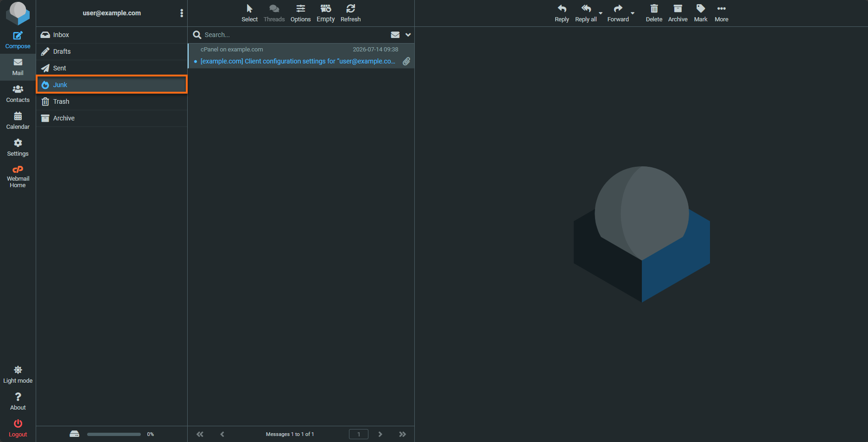Click the user@example.com account name

coord(112,13)
